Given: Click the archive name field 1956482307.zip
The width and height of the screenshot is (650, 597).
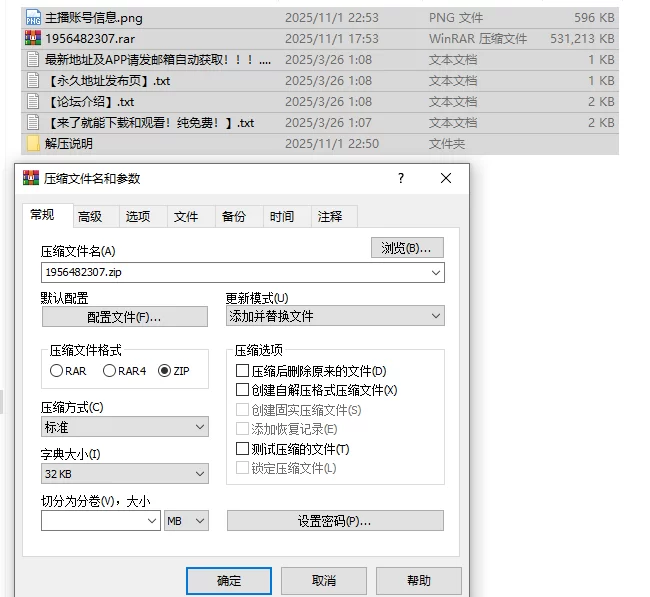Looking at the screenshot, I should [243, 272].
